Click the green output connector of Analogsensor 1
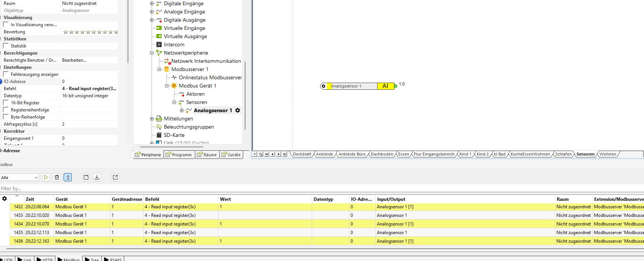The image size is (644, 261). pos(396,86)
